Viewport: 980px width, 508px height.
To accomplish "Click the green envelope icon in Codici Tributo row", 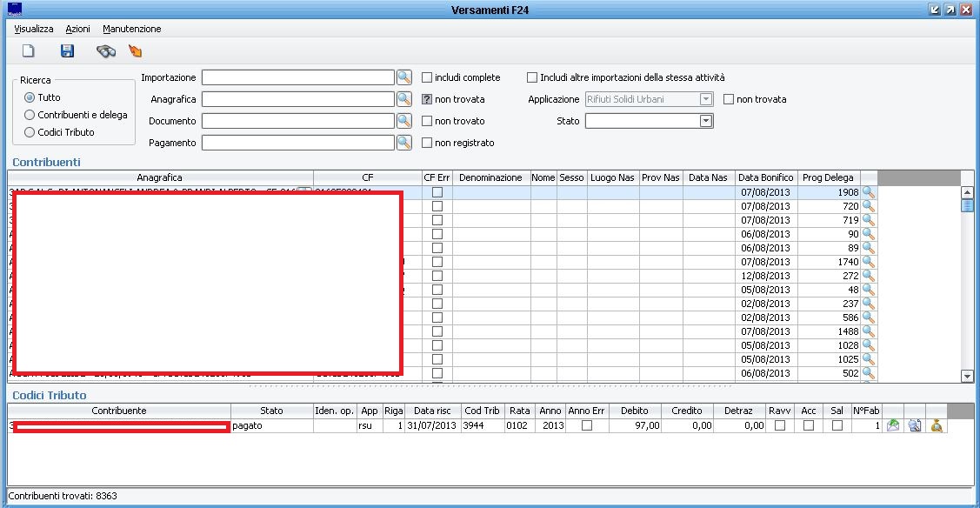I will (893, 426).
